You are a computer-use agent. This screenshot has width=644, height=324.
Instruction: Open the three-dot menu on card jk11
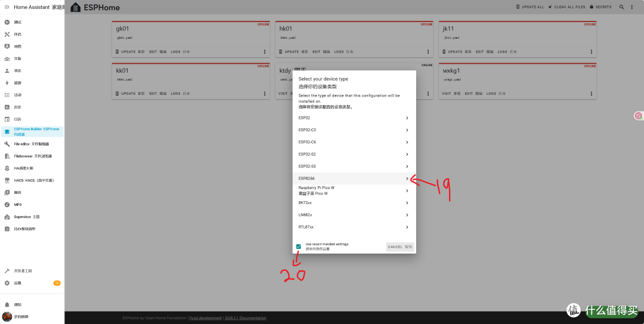click(x=592, y=52)
